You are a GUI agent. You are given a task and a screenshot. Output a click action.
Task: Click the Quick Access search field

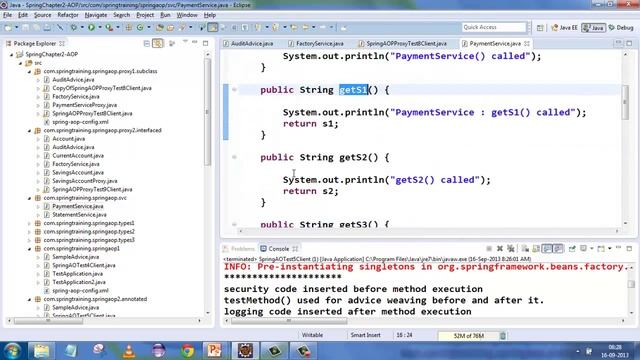(494, 27)
